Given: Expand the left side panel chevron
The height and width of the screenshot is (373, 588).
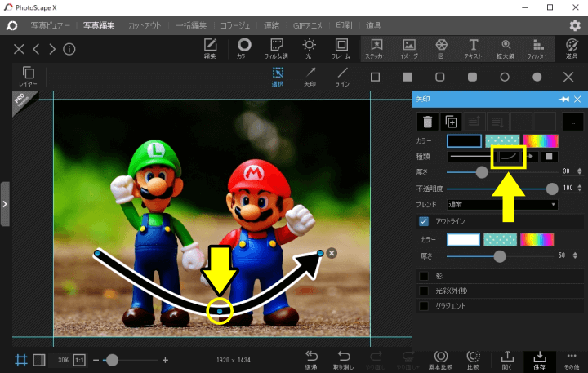Looking at the screenshot, I should click(x=5, y=204).
